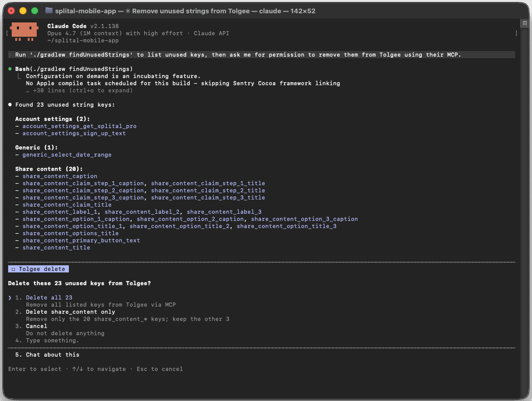Click share_content_claim_step_3_caption key

click(83, 197)
